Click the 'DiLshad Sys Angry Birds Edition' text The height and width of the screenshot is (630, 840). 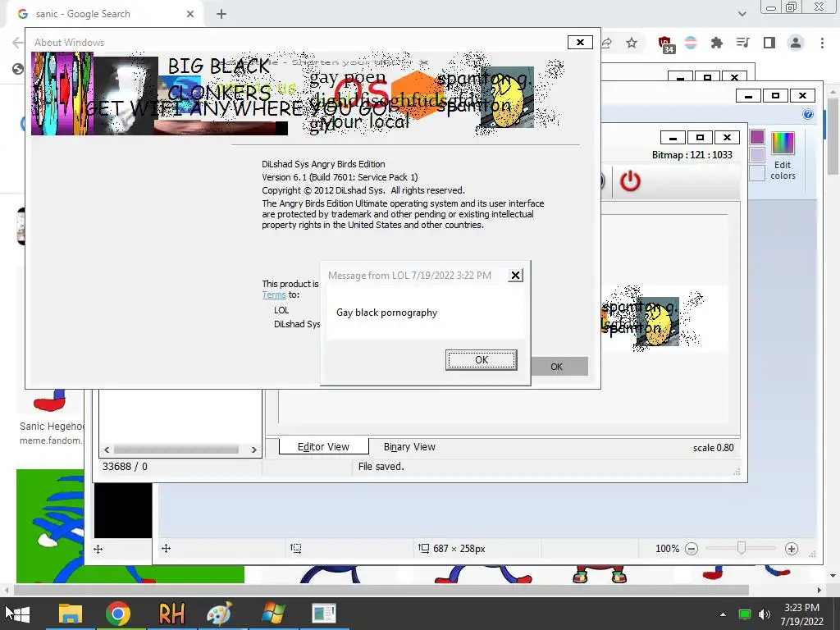323,164
